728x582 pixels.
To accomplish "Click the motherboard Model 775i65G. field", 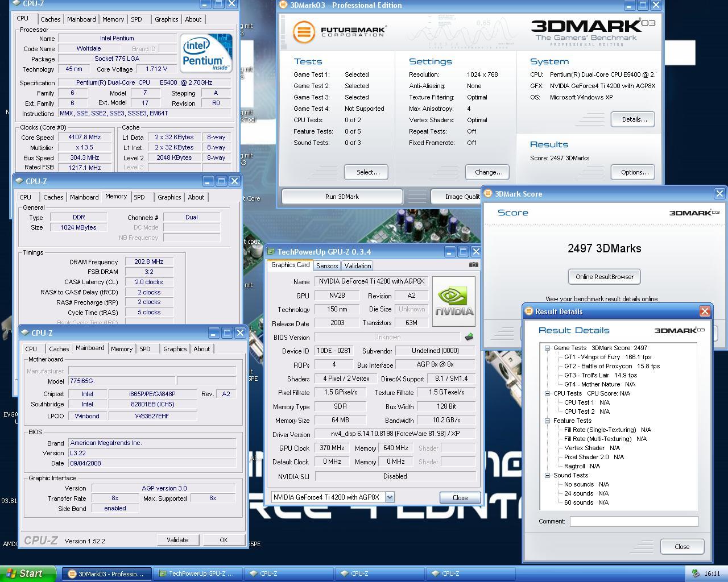I will [121, 381].
